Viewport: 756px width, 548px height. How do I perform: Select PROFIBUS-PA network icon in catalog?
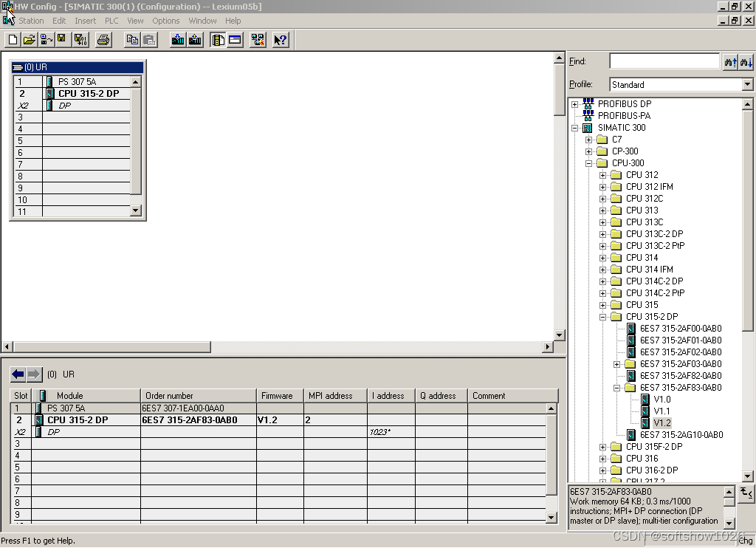[588, 116]
